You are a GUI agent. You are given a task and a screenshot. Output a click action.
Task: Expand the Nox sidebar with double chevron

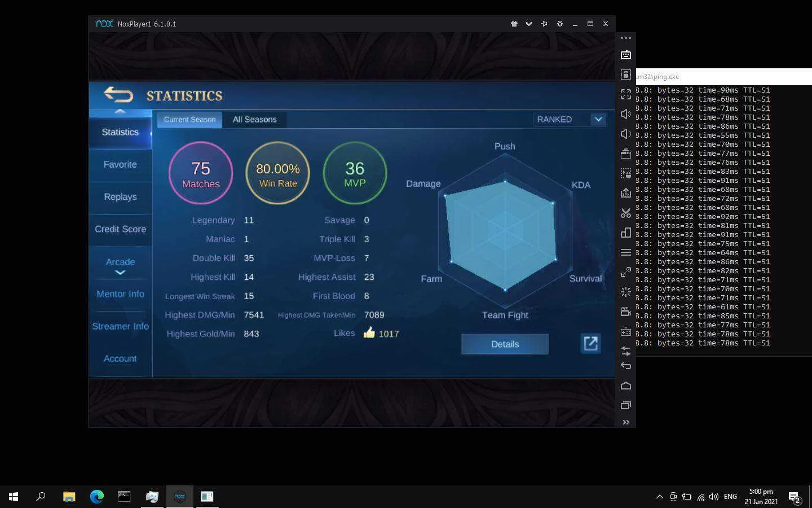[626, 422]
